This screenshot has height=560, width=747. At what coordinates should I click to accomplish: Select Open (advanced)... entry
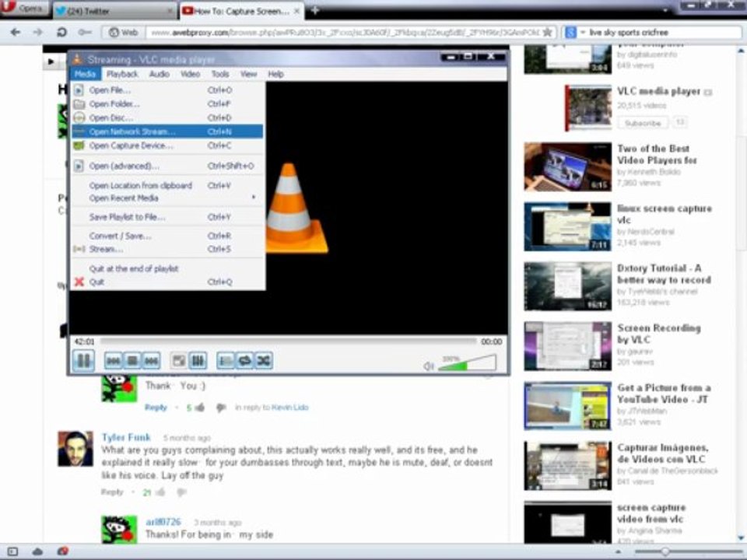[x=167, y=166]
